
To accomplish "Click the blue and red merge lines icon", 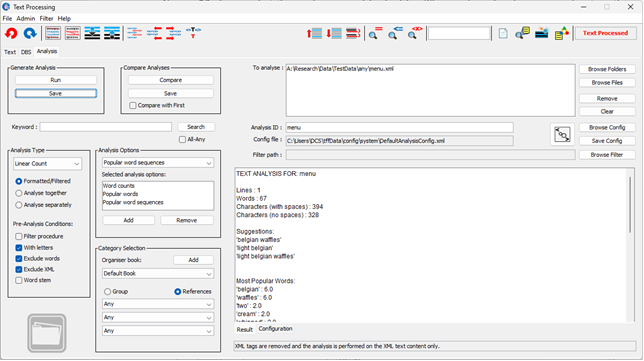I will [134, 33].
